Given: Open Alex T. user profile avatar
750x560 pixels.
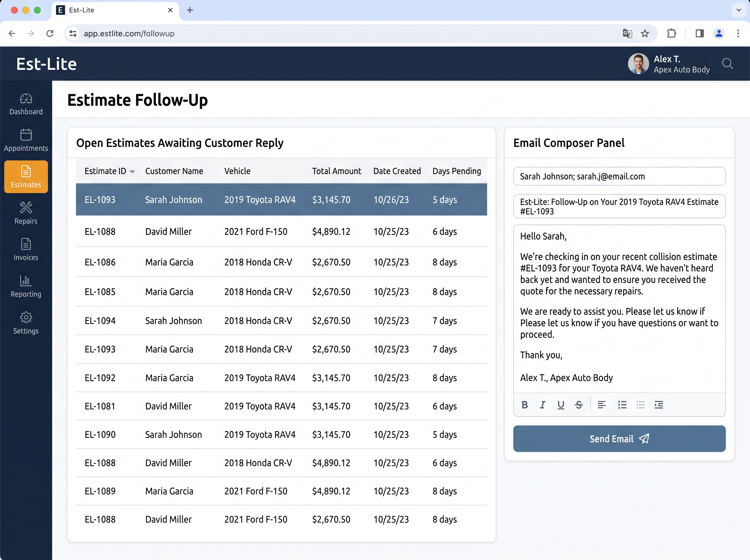Looking at the screenshot, I should (x=638, y=64).
